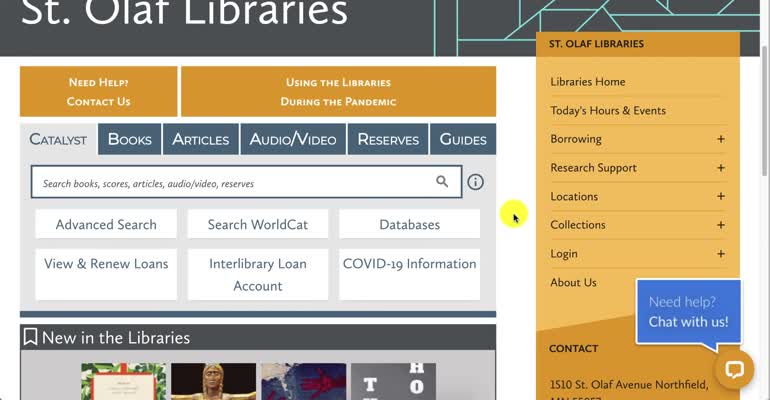Switch to the Books tab
The height and width of the screenshot is (400, 770).
point(130,139)
